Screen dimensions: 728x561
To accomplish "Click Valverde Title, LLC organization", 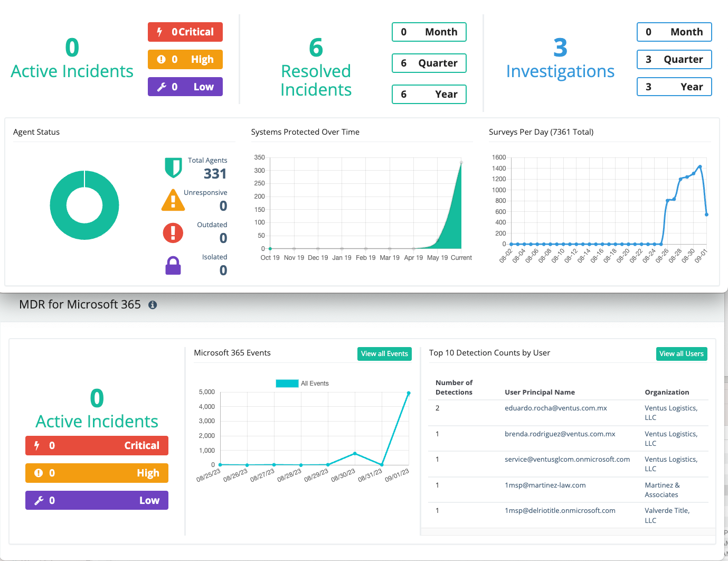I will (667, 515).
